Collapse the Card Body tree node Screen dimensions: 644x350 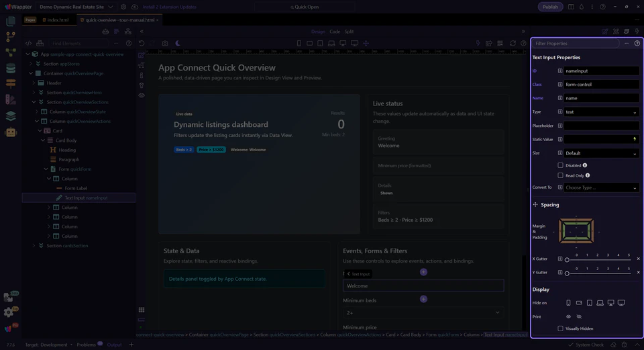43,140
